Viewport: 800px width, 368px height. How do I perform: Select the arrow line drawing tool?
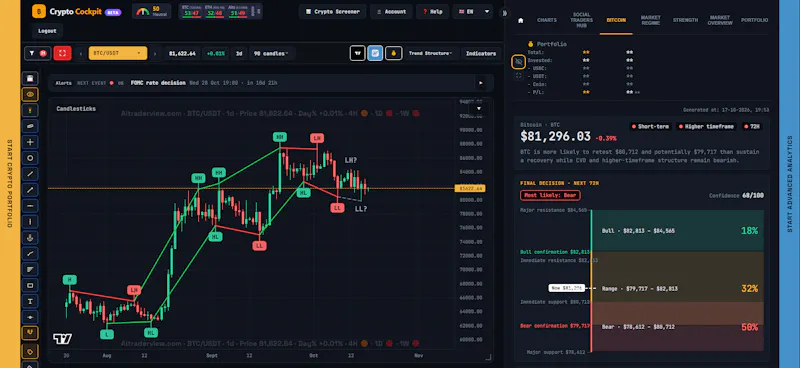click(30, 190)
